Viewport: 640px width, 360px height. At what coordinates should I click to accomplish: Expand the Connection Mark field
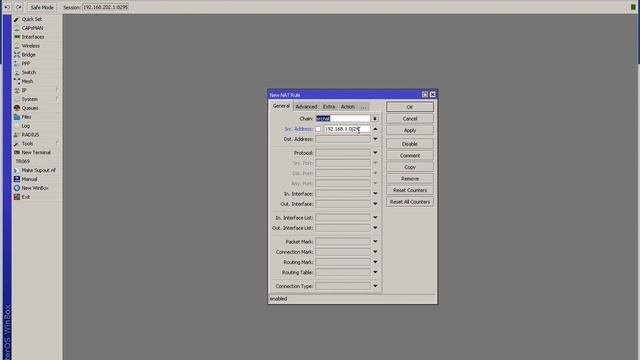[375, 252]
